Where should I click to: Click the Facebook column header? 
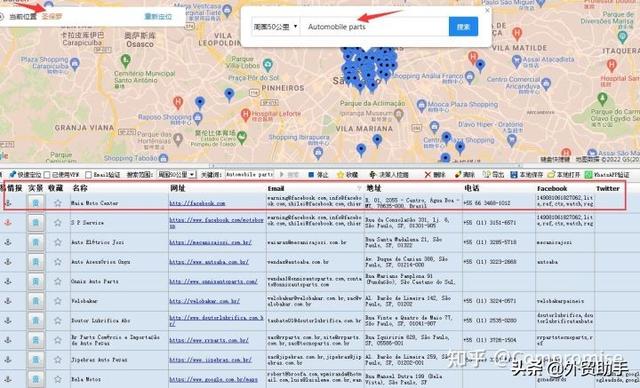click(x=552, y=188)
